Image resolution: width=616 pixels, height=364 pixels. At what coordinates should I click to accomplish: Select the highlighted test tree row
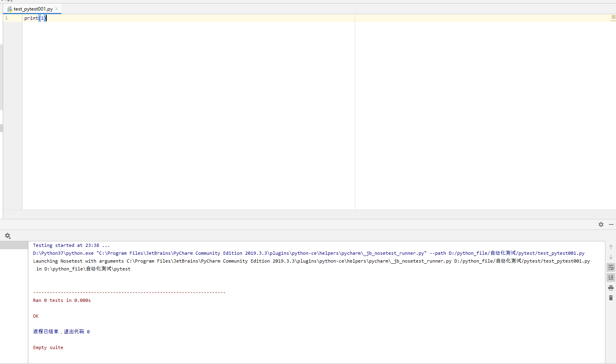coord(14,245)
